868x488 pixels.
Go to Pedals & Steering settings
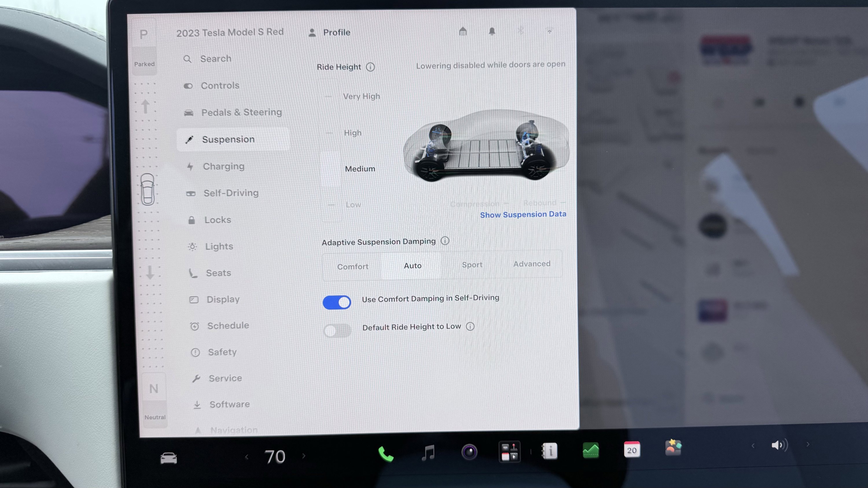[233, 113]
